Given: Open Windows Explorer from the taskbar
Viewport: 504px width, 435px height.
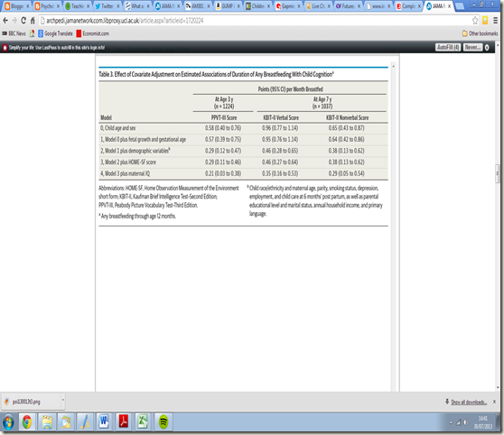Looking at the screenshot, I should pos(47,421).
